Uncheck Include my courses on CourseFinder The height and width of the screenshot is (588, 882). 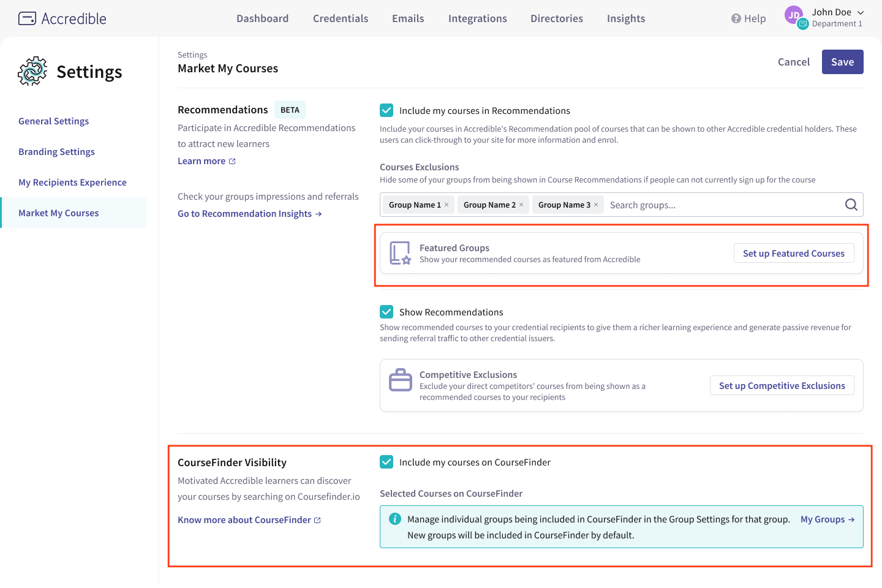coord(386,462)
